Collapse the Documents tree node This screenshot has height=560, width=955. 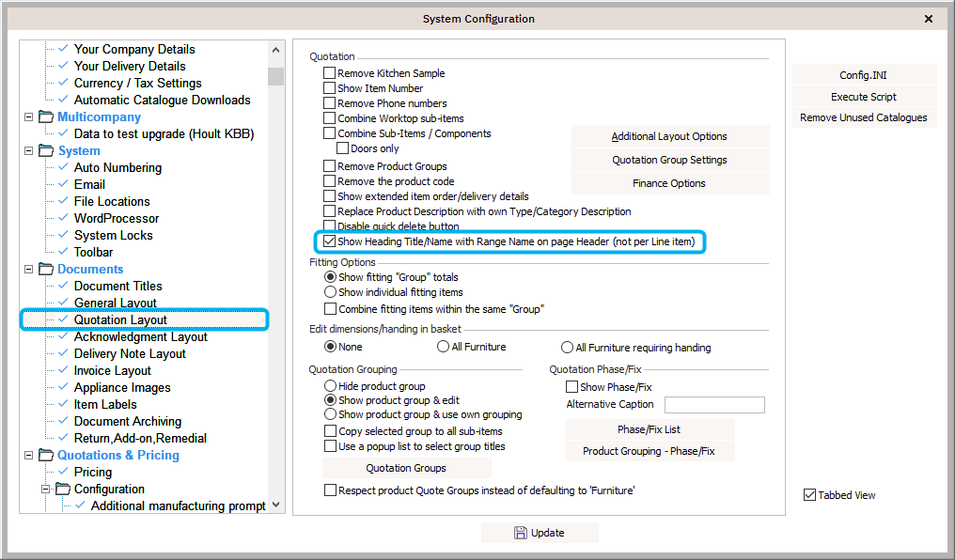(28, 269)
